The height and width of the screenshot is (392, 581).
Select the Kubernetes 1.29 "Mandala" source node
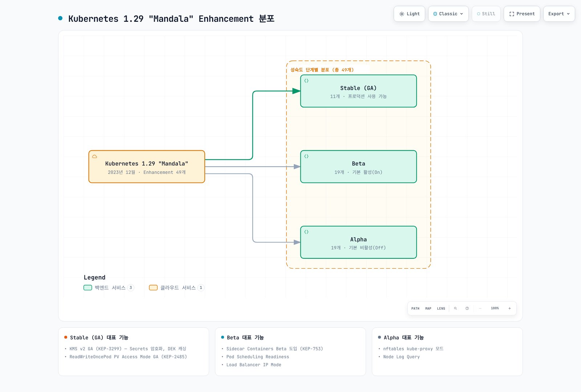(147, 167)
